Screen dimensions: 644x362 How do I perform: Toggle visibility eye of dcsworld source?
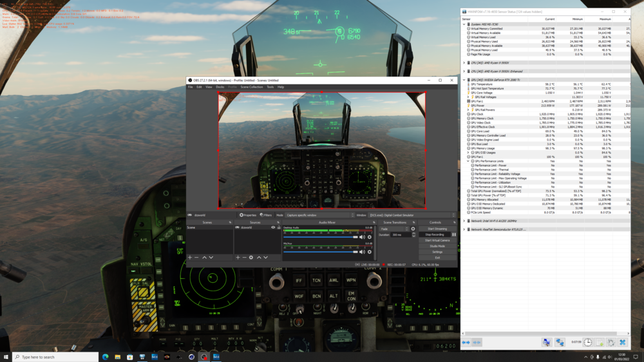273,227
